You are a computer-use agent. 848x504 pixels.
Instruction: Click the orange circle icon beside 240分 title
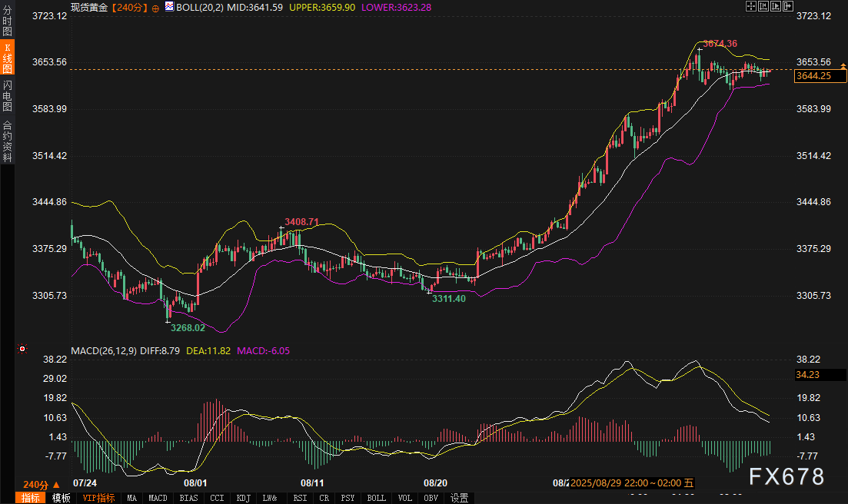[155, 8]
